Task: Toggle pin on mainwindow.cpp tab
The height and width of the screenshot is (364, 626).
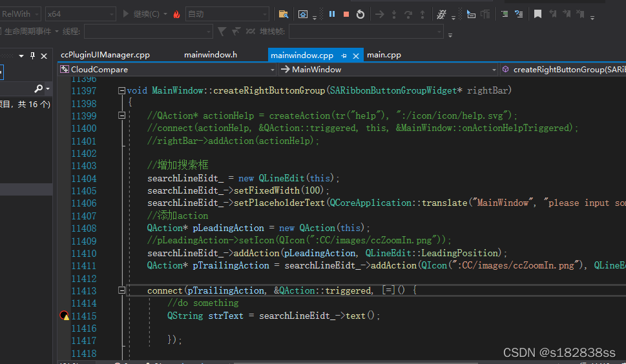Action: click(x=344, y=56)
